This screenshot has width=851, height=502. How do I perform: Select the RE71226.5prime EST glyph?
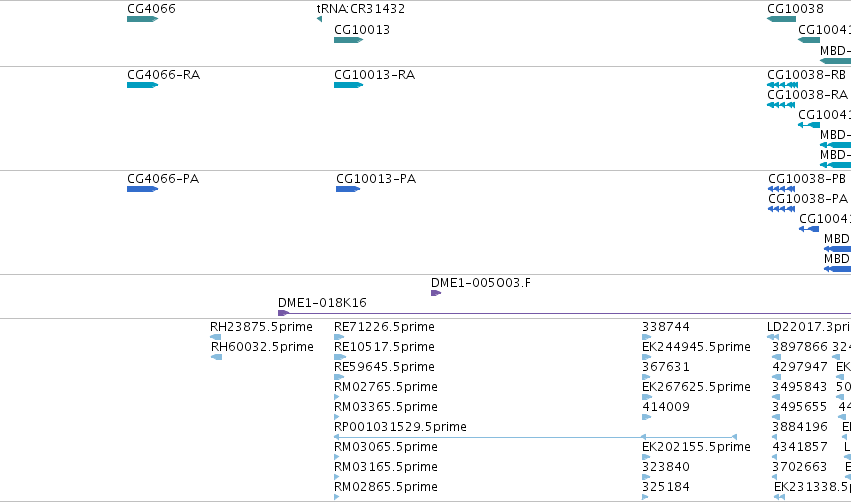click(339, 337)
